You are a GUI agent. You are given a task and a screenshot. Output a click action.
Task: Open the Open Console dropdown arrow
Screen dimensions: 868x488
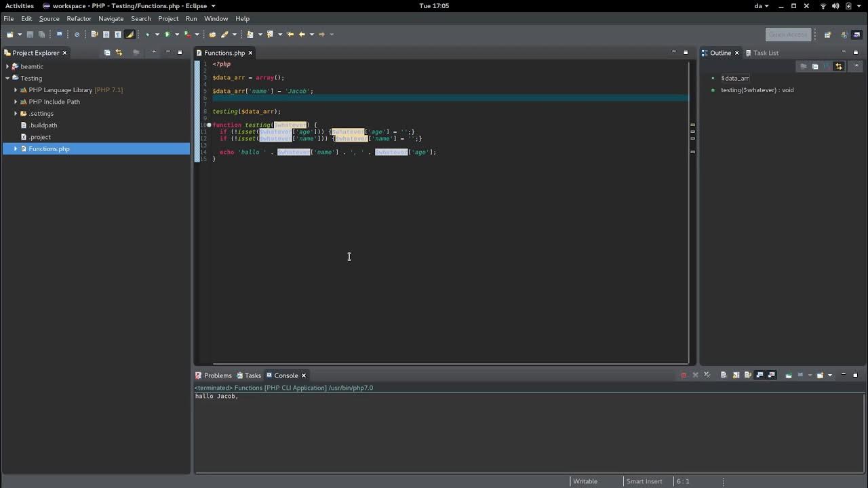tap(829, 375)
